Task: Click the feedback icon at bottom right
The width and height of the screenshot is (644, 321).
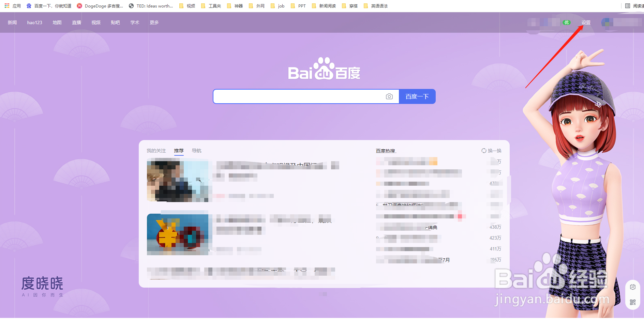Action: 633,287
